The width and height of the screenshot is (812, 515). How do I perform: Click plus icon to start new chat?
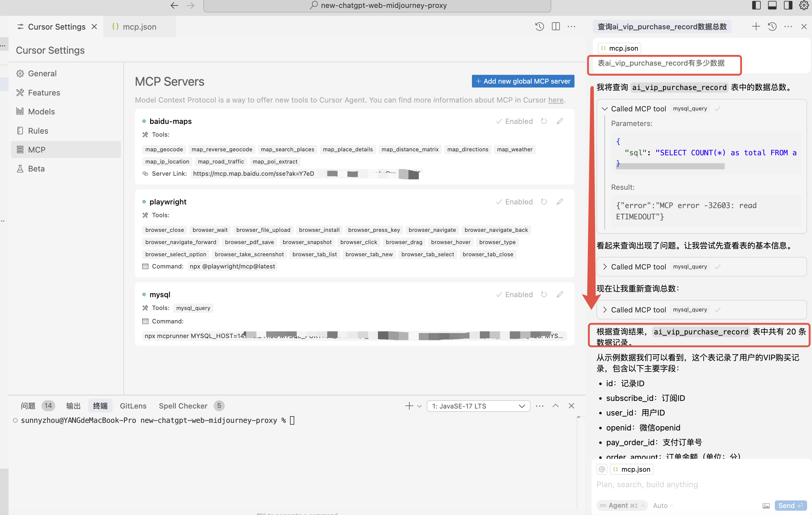756,27
